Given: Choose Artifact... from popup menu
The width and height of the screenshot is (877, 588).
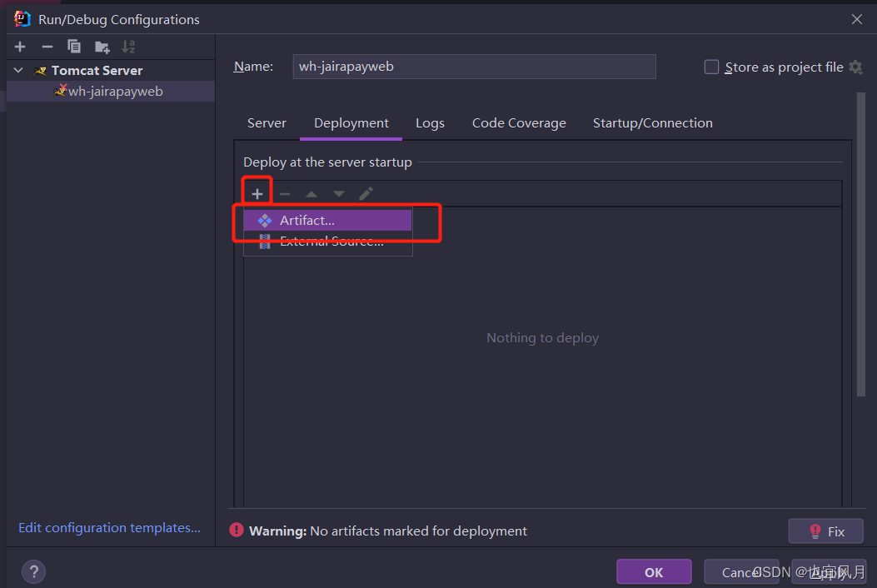Looking at the screenshot, I should point(328,221).
